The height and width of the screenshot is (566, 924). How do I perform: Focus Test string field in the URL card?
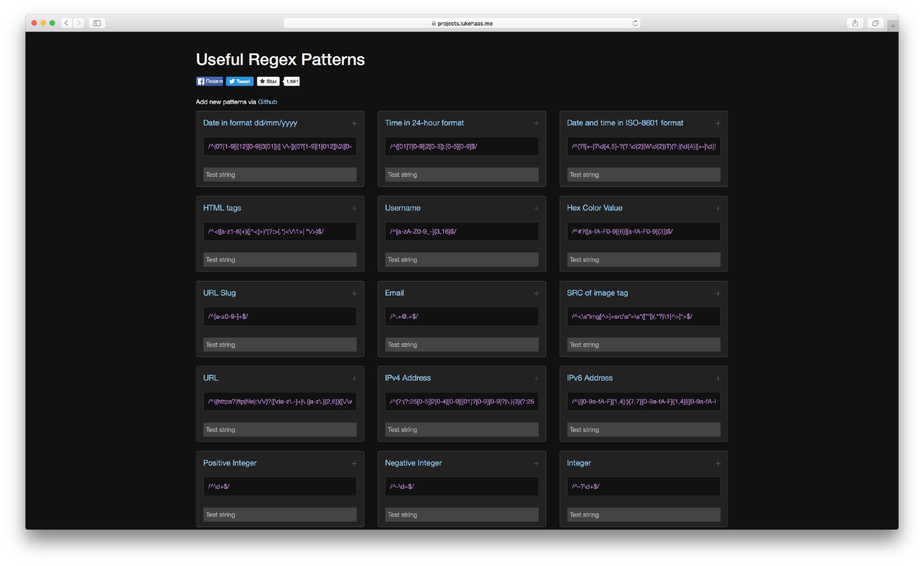pos(280,430)
